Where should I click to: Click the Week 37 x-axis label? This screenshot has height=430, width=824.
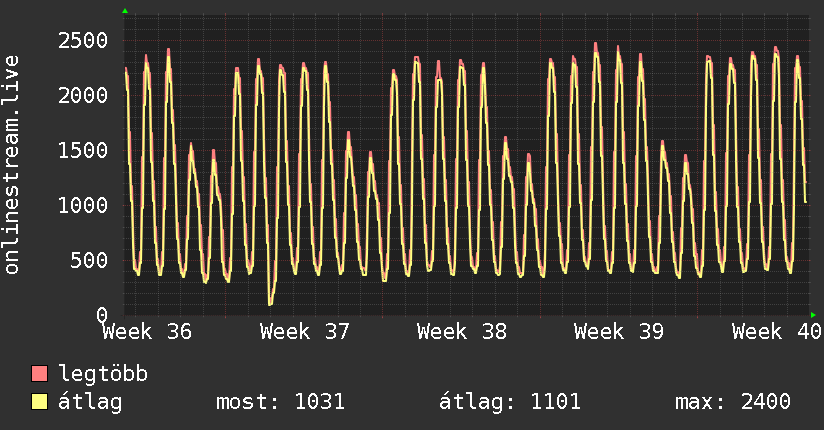[x=304, y=332]
